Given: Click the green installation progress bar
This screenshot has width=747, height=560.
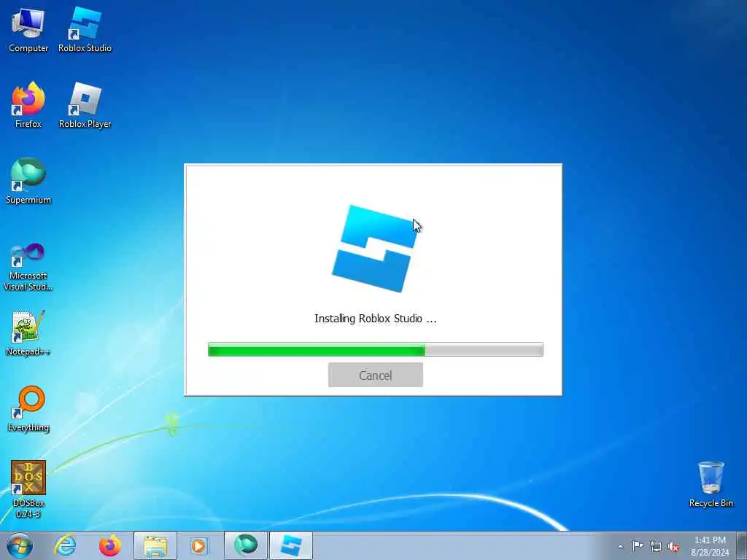Looking at the screenshot, I should [376, 349].
